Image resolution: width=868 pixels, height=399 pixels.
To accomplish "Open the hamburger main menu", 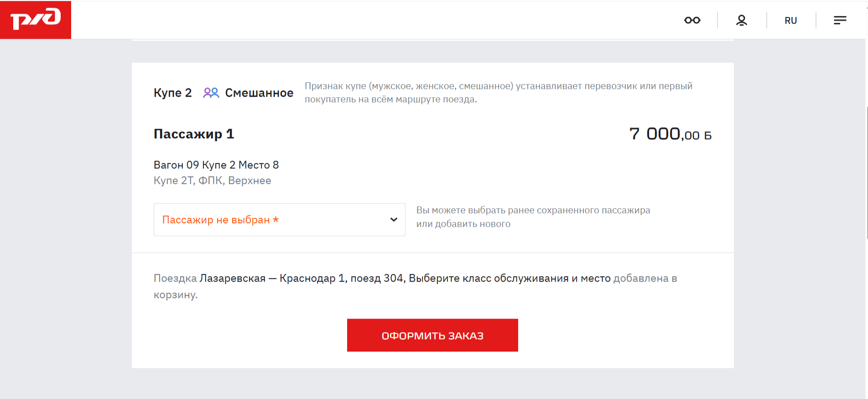I will point(840,20).
